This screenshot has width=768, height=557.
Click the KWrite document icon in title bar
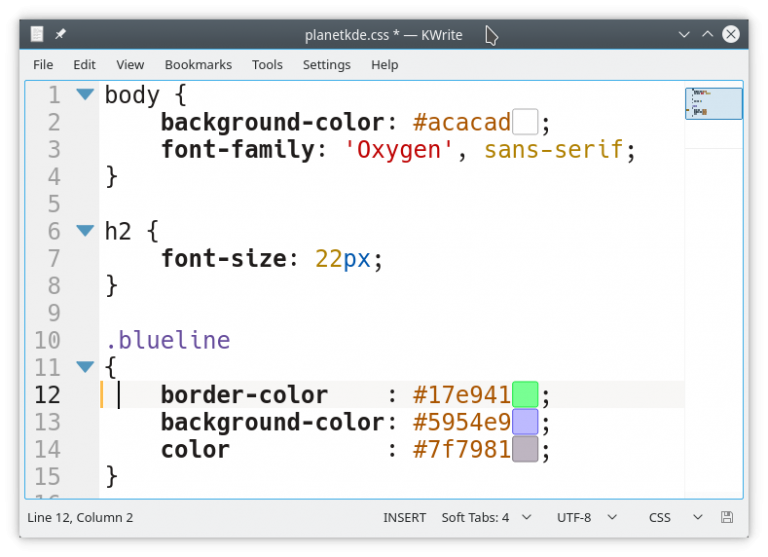point(37,34)
